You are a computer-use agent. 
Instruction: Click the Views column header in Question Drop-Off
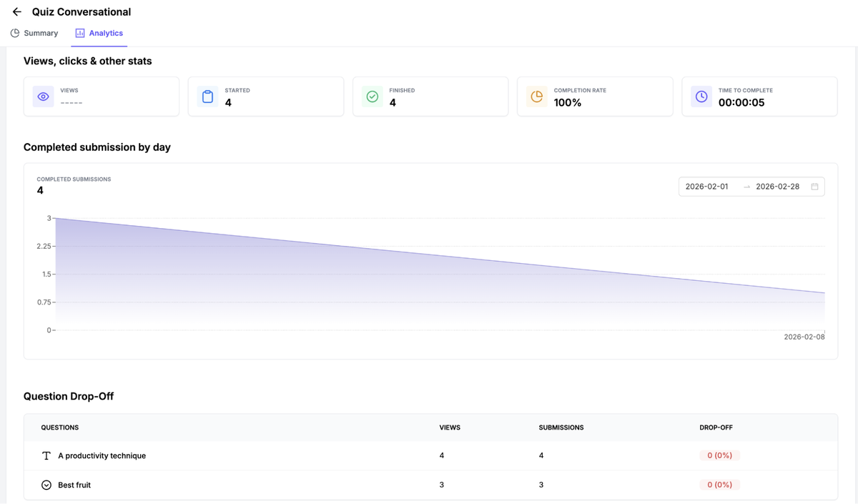[450, 427]
